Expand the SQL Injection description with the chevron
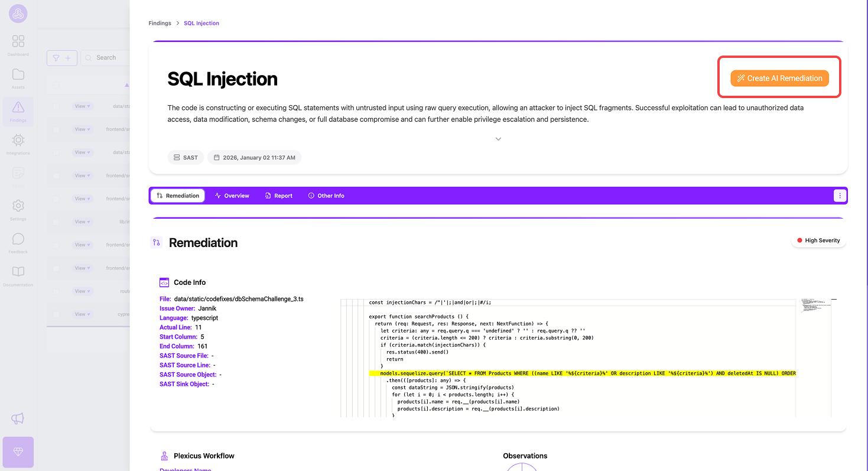The height and width of the screenshot is (471, 868). 498,138
